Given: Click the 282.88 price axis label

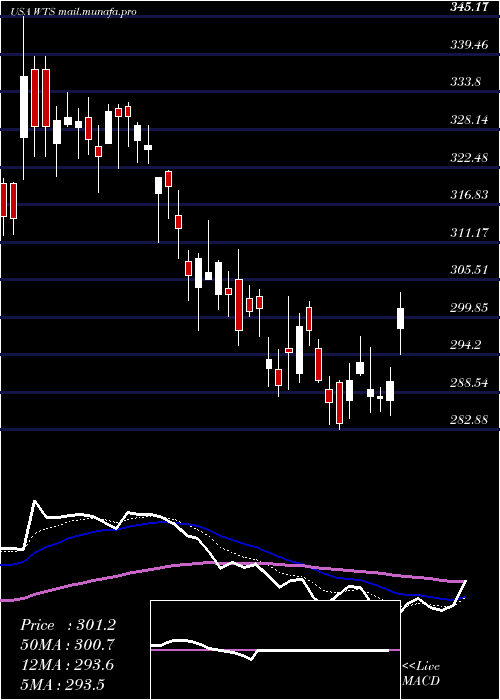Looking at the screenshot, I should [468, 420].
